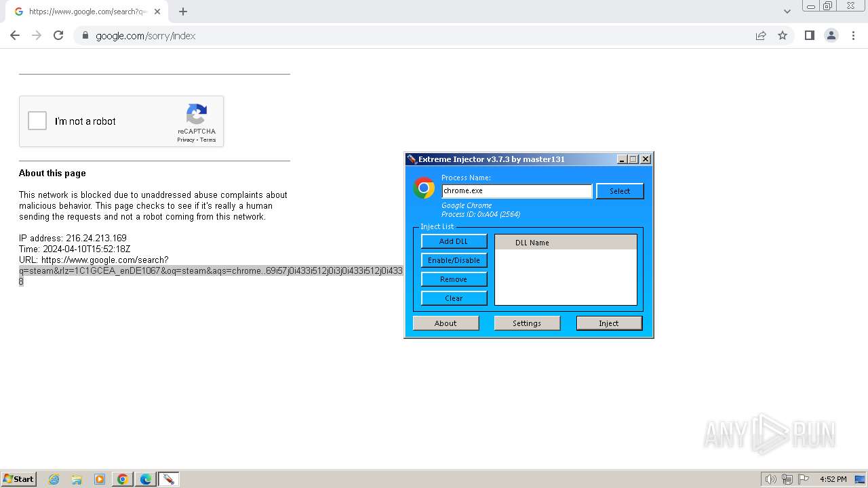Click the IP address 216.24.213.169 text
Viewport: 868px width, 488px height.
click(x=73, y=239)
